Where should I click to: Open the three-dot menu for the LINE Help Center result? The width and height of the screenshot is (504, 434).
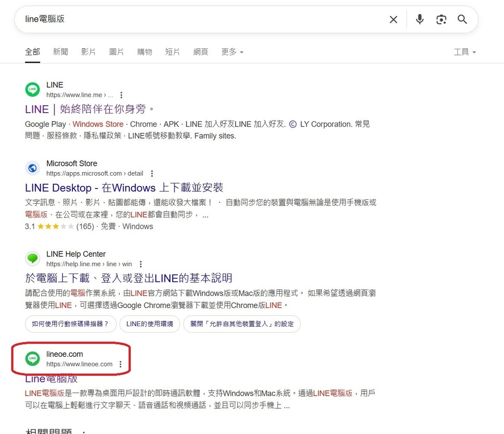tap(141, 264)
